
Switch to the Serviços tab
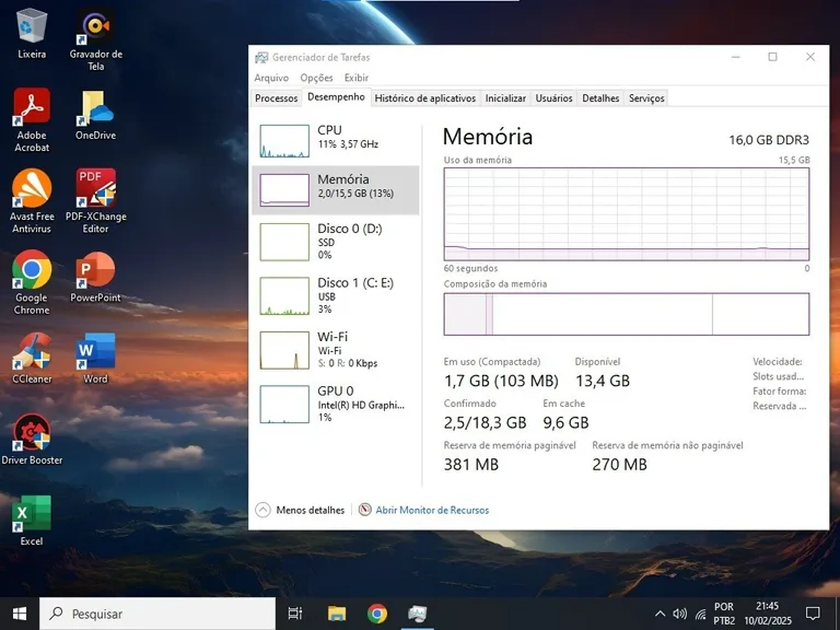pos(646,98)
